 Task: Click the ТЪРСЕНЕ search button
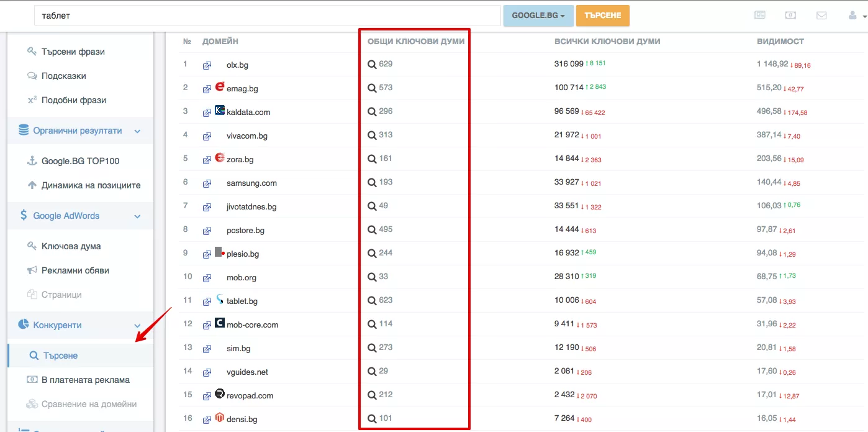tap(603, 16)
